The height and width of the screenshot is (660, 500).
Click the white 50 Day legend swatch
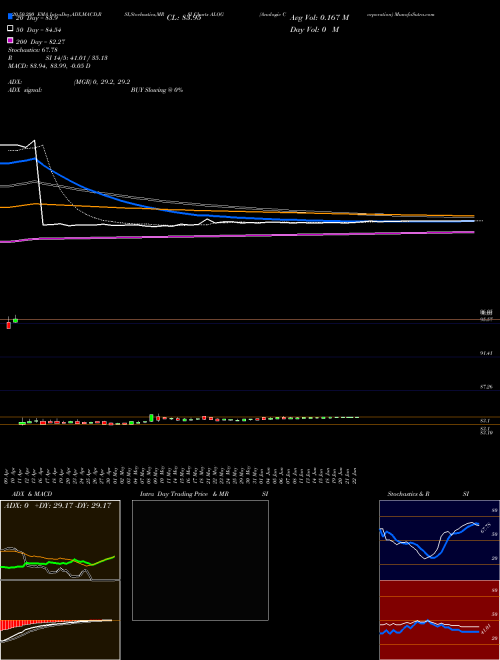(10, 29)
